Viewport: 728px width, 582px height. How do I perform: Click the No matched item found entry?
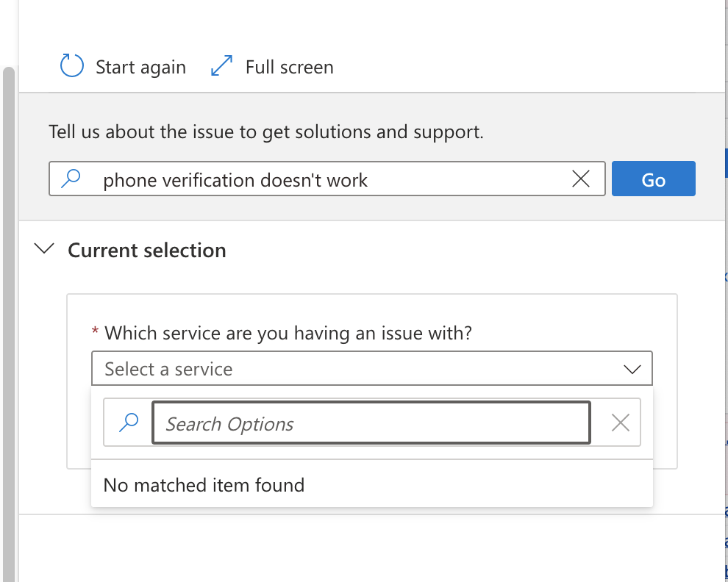coord(204,485)
